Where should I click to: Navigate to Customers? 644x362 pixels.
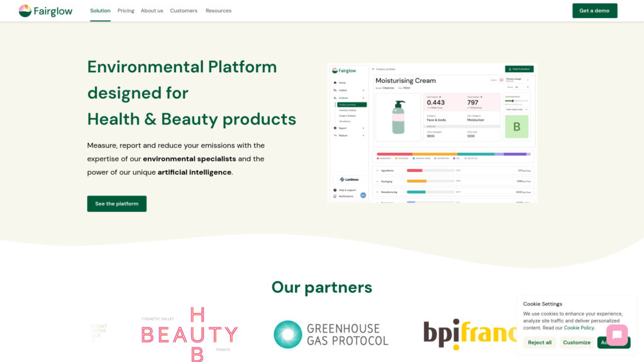(x=184, y=11)
